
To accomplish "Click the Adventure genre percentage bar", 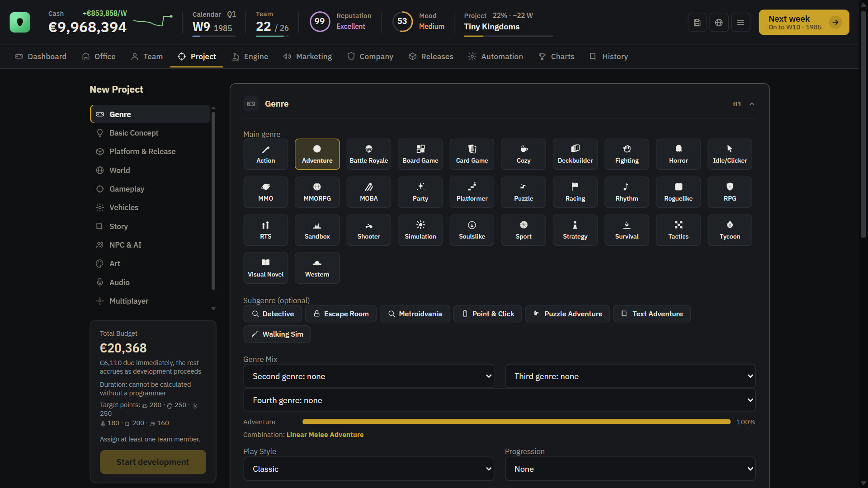I will coord(516,422).
